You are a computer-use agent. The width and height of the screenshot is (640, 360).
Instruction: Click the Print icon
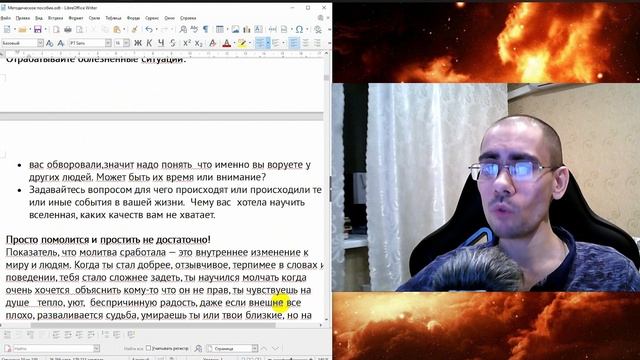[x=68, y=29]
